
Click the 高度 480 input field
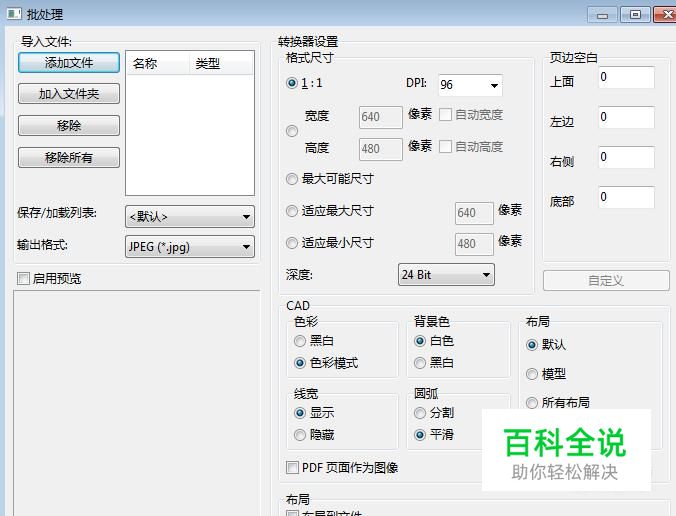click(x=381, y=149)
